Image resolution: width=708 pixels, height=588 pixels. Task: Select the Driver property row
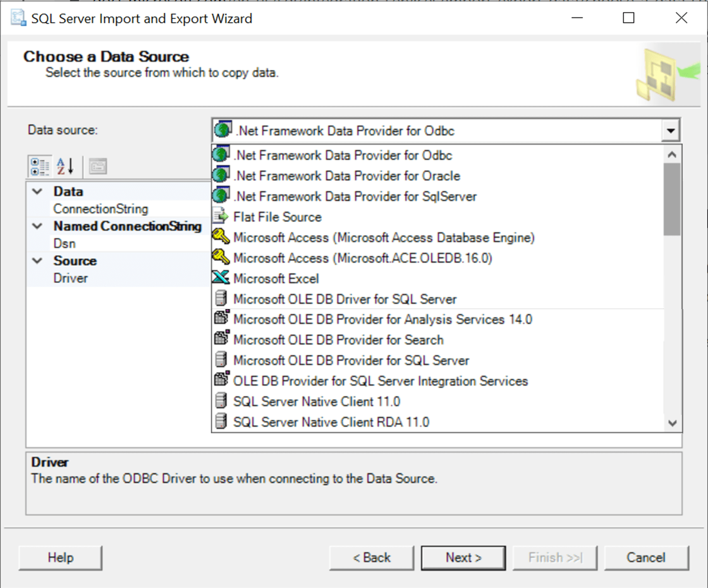point(70,278)
